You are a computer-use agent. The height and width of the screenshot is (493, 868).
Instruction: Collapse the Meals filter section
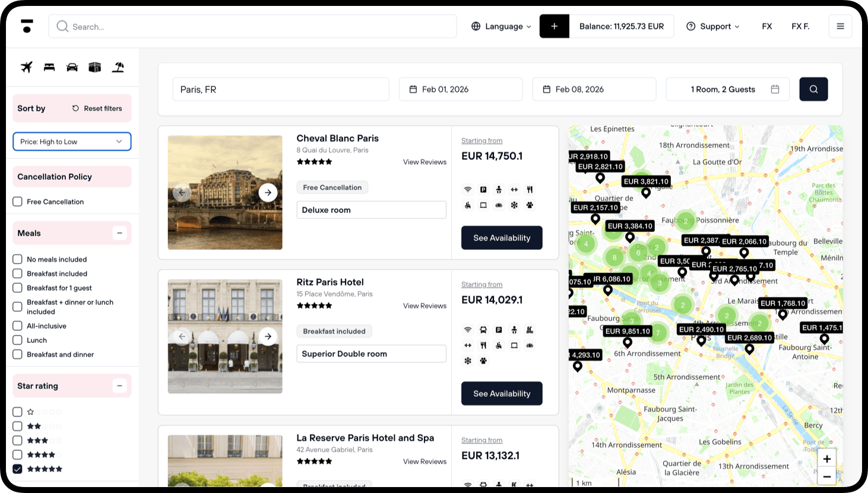point(120,233)
